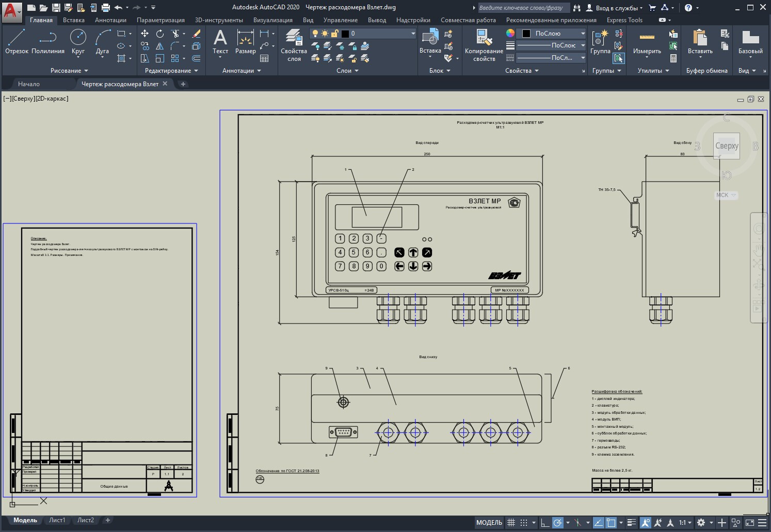Toggle object snap in the status bar
This screenshot has width=771, height=532.
(x=611, y=523)
